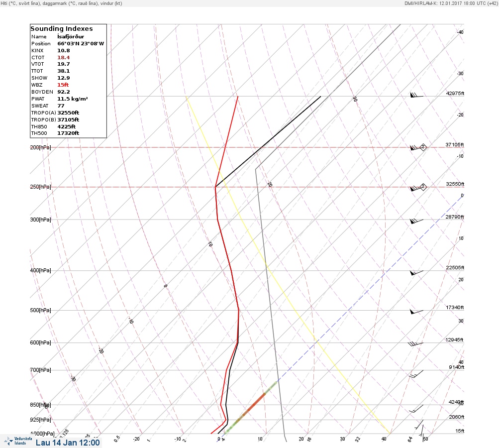Click the wind barb at 700 hPa level
499x448 pixels.
pos(416,374)
